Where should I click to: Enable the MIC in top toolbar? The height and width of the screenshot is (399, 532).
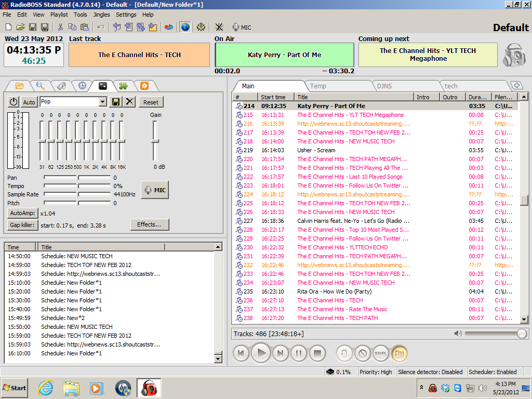[242, 27]
